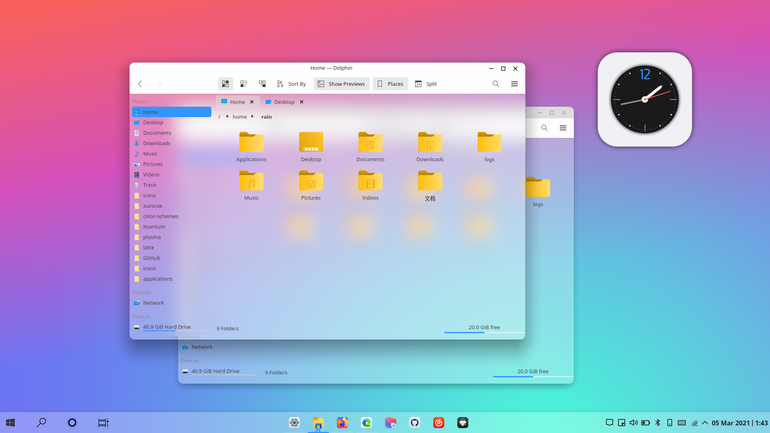Expand the system tray hidden icons arrow
The height and width of the screenshot is (433, 770).
pos(705,423)
